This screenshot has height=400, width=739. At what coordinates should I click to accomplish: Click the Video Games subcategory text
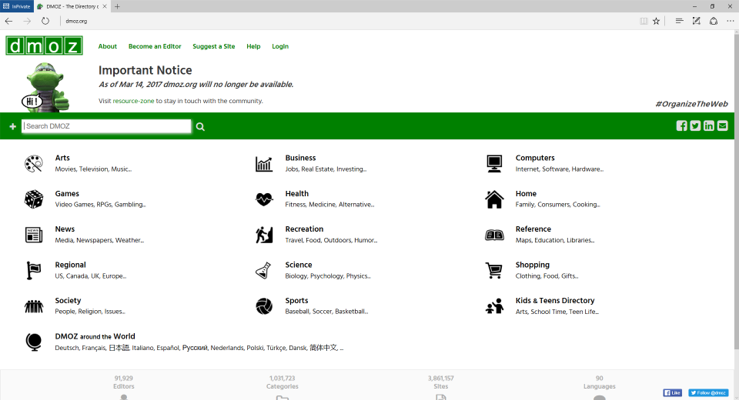pyautogui.click(x=74, y=204)
